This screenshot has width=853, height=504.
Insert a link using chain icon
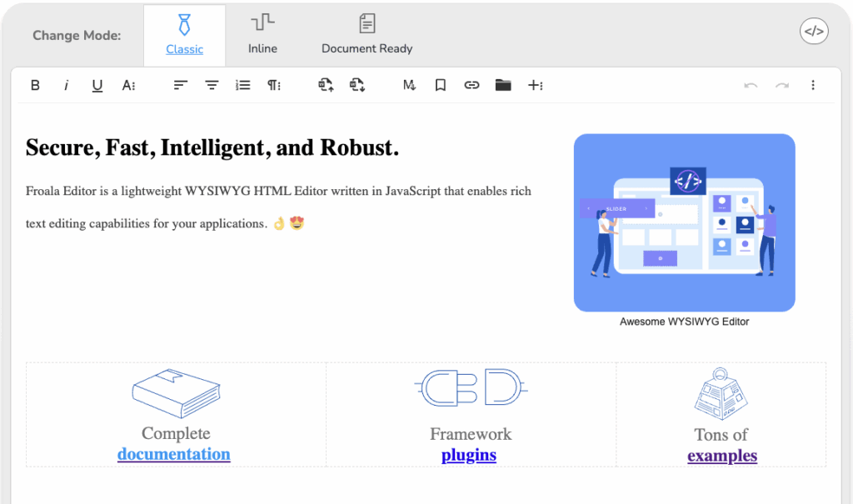(471, 85)
